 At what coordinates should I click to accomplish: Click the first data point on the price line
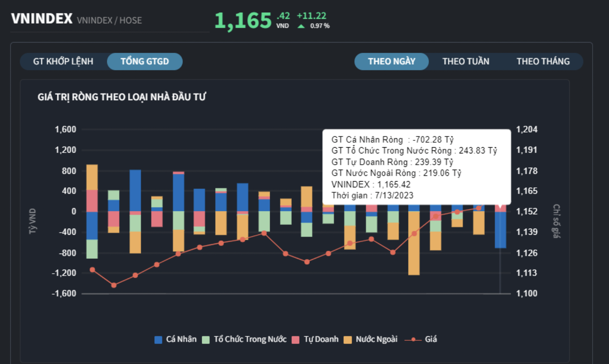92,270
